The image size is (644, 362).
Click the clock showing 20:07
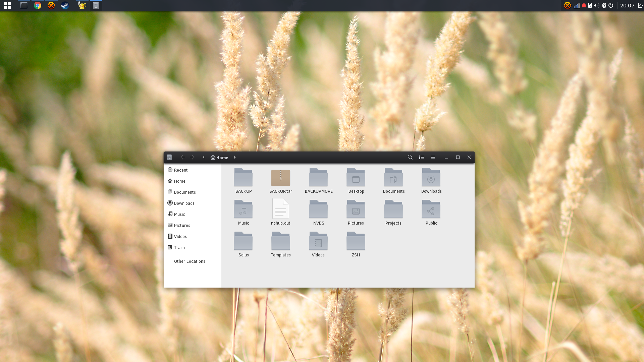(x=627, y=5)
